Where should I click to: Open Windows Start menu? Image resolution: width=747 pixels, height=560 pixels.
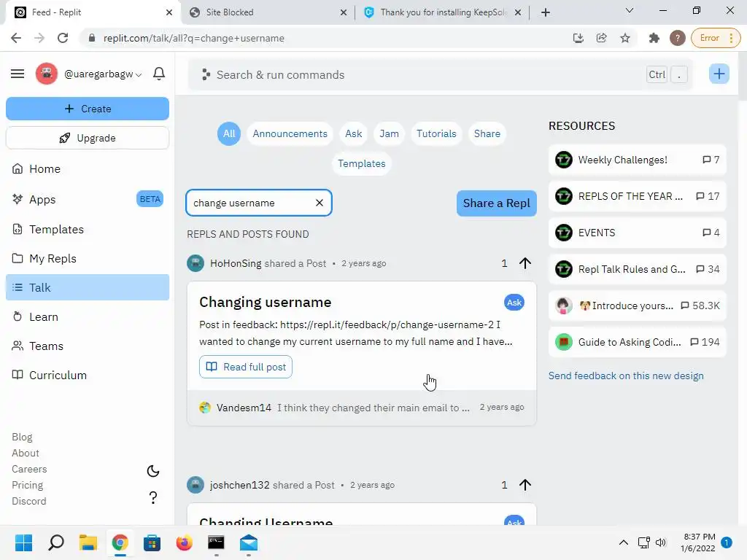tap(23, 542)
